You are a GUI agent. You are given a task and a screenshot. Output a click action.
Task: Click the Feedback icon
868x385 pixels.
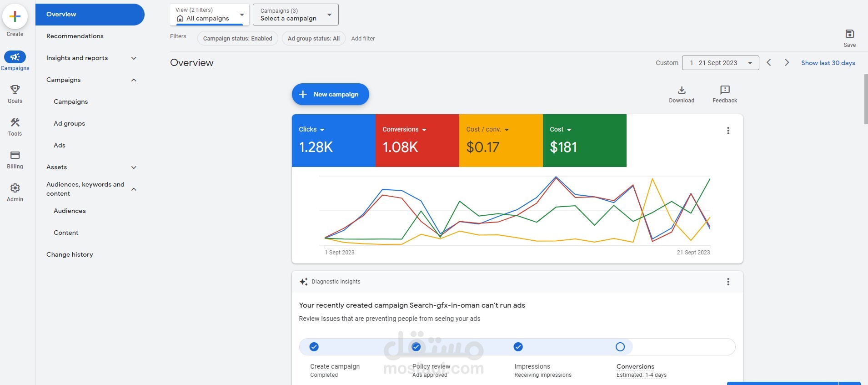(x=724, y=90)
